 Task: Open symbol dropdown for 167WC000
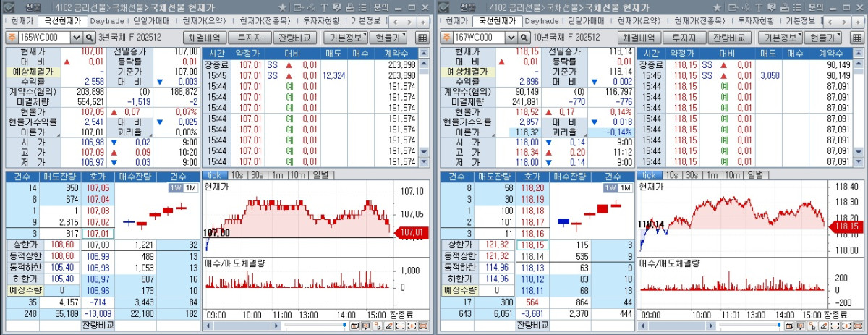click(511, 37)
